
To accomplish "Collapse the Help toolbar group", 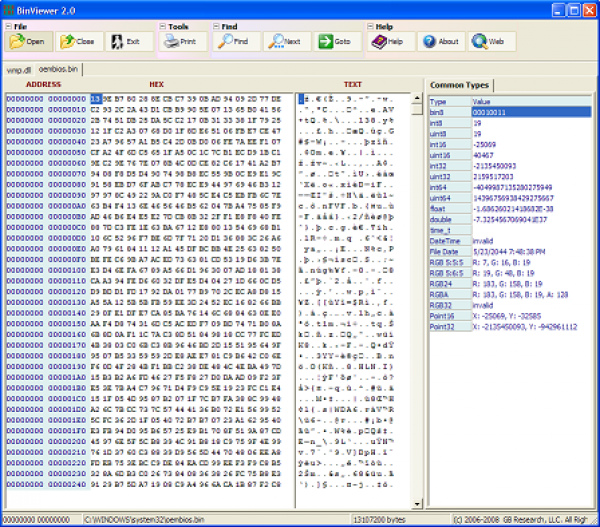I will pos(370,26).
